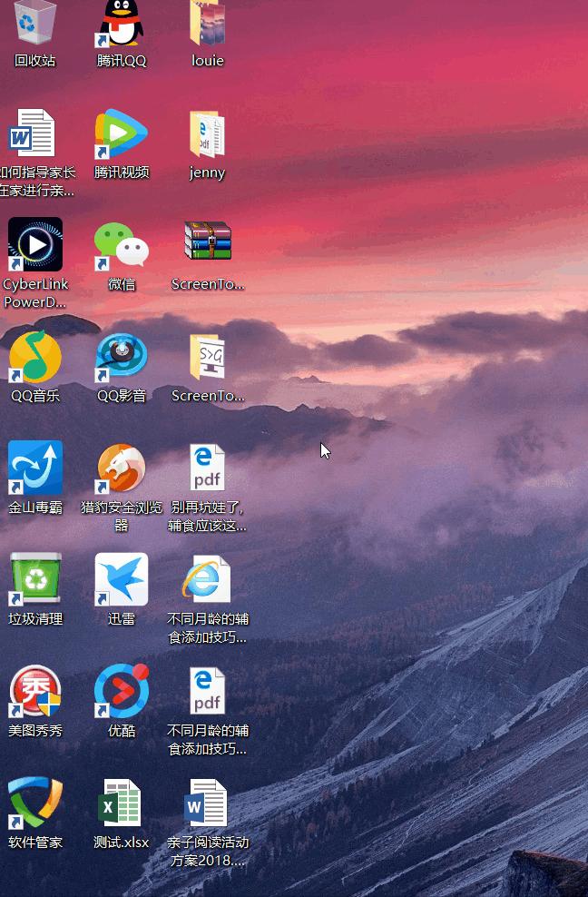Open the louie folder
588x897 pixels.
208,24
